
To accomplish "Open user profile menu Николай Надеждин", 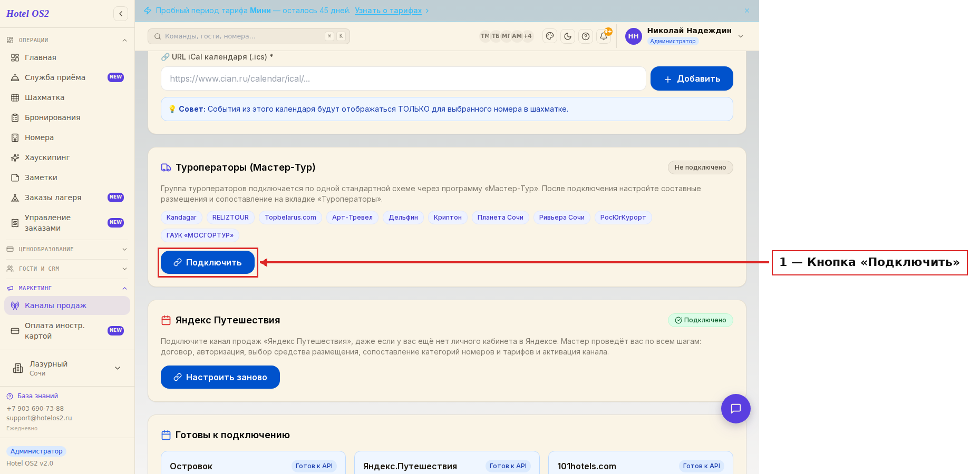I will [x=684, y=36].
